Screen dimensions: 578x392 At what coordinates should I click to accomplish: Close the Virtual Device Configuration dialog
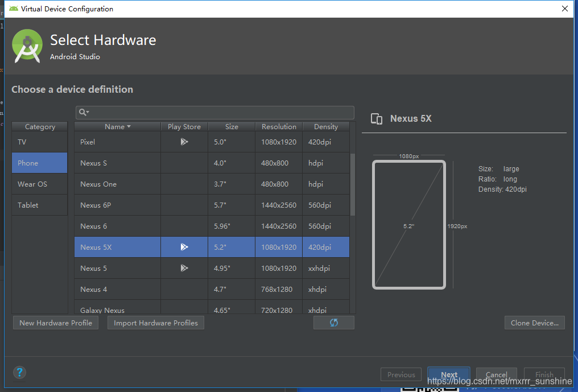coord(564,9)
